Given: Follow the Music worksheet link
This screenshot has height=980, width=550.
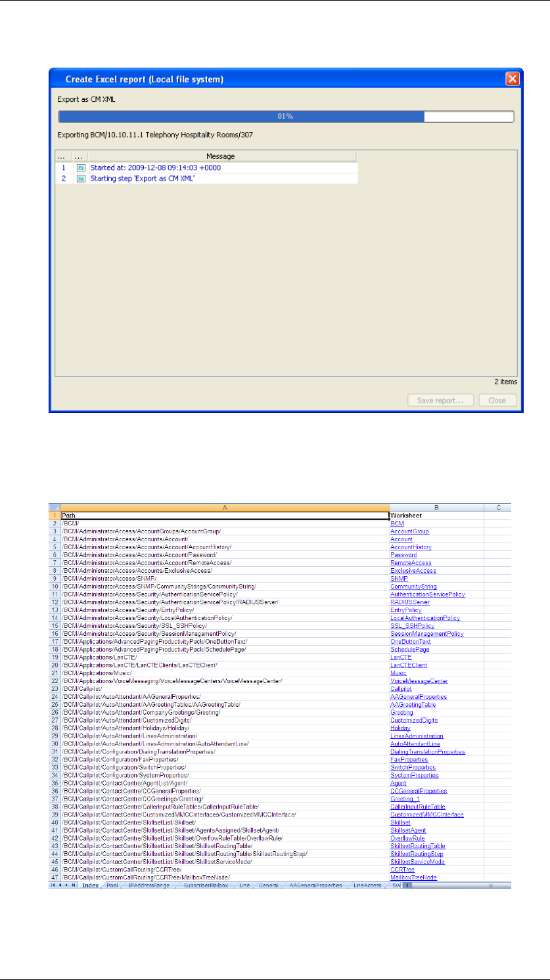Looking at the screenshot, I should [x=399, y=673].
